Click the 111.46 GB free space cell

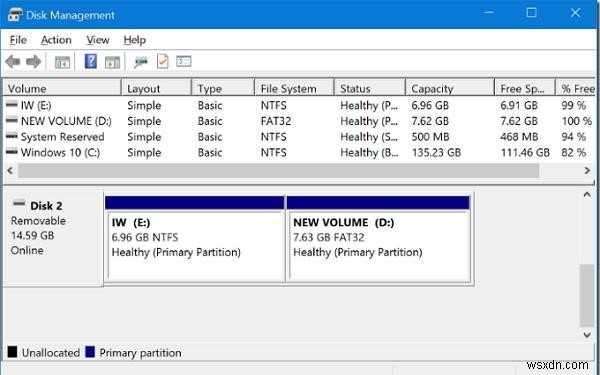click(x=525, y=153)
